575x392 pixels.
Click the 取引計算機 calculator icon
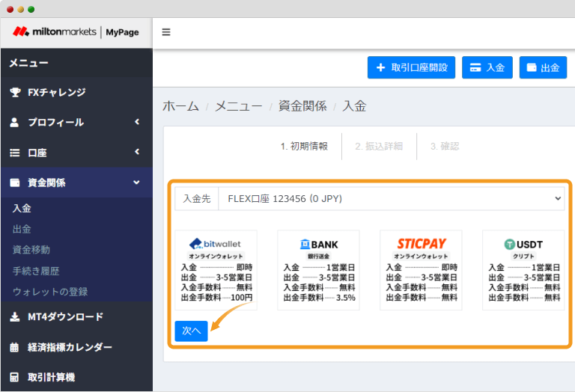14,377
